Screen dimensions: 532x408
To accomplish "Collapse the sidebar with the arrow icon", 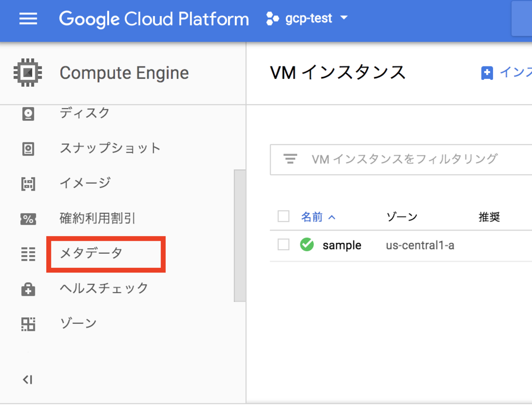I will (28, 380).
